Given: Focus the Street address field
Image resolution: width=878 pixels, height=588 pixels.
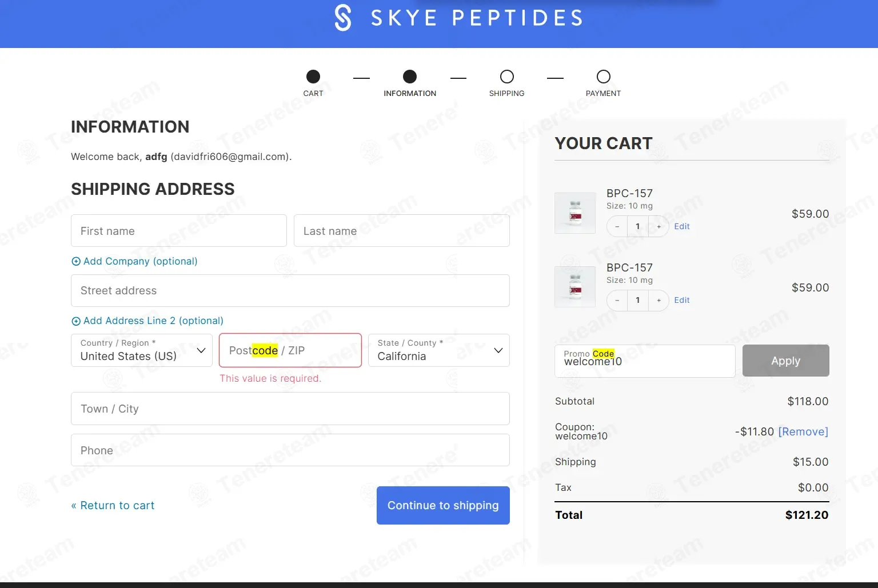Looking at the screenshot, I should point(290,290).
